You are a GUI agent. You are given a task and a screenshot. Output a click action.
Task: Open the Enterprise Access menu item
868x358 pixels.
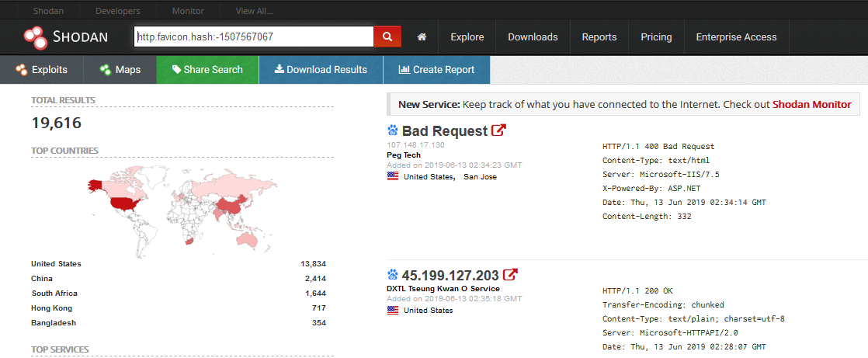tap(736, 37)
